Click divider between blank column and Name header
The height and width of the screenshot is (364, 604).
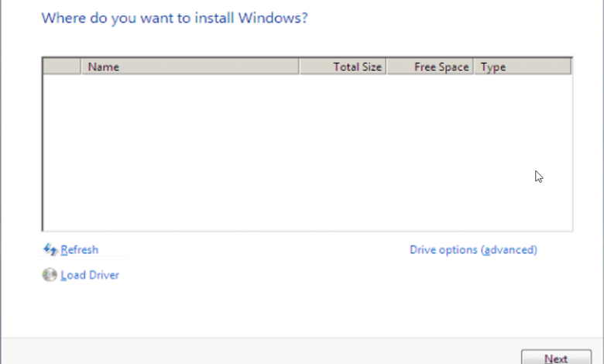(x=81, y=67)
